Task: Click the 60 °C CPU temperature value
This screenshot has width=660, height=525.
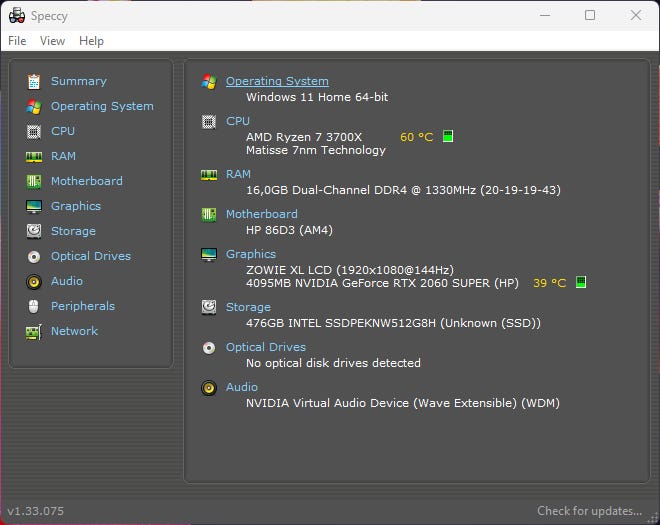Action: tap(416, 137)
